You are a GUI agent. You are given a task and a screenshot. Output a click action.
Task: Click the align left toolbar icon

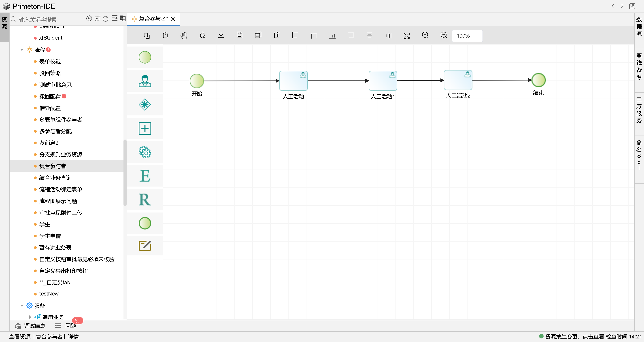[x=295, y=35]
